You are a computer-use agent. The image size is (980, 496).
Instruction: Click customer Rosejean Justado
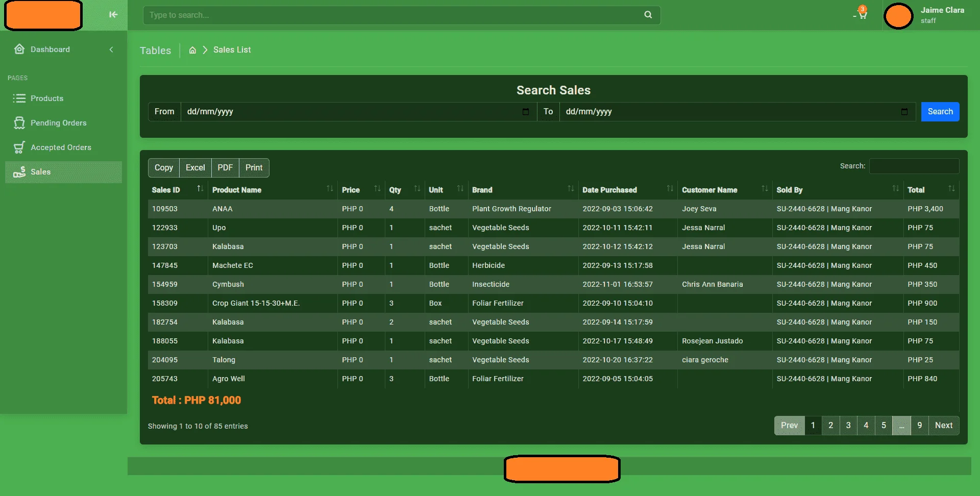click(x=713, y=341)
